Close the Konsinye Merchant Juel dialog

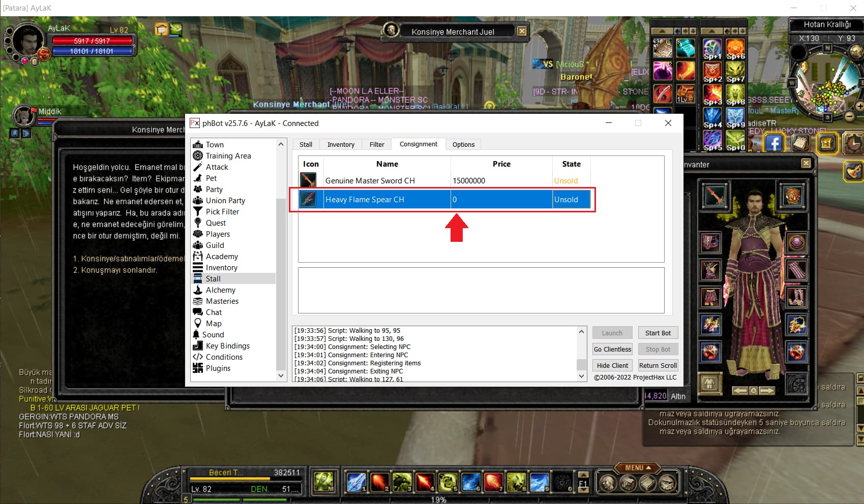coord(522,31)
